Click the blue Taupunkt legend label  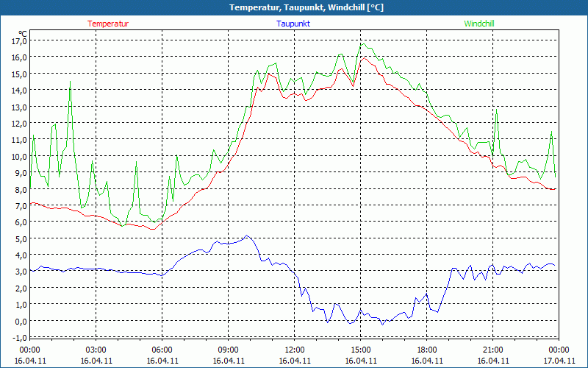[293, 24]
